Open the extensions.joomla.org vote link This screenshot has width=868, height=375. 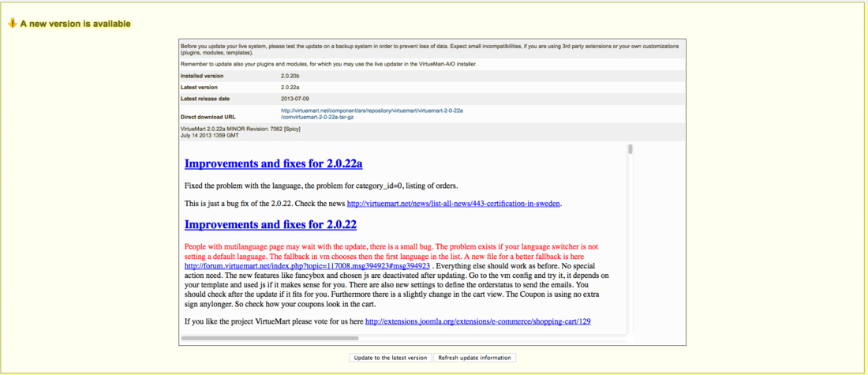[477, 321]
